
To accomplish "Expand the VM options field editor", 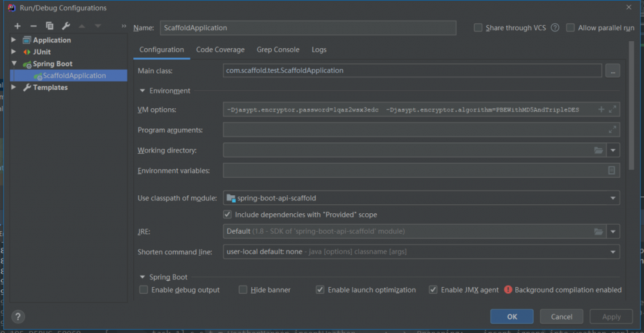I will click(612, 109).
